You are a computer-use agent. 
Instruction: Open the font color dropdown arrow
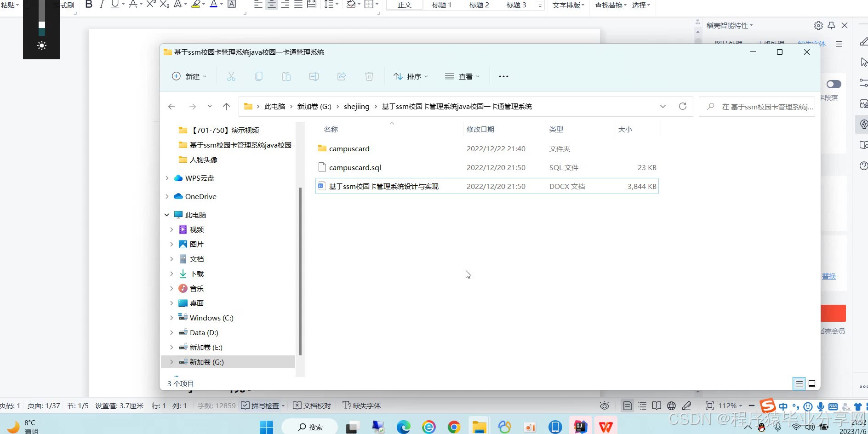point(222,5)
